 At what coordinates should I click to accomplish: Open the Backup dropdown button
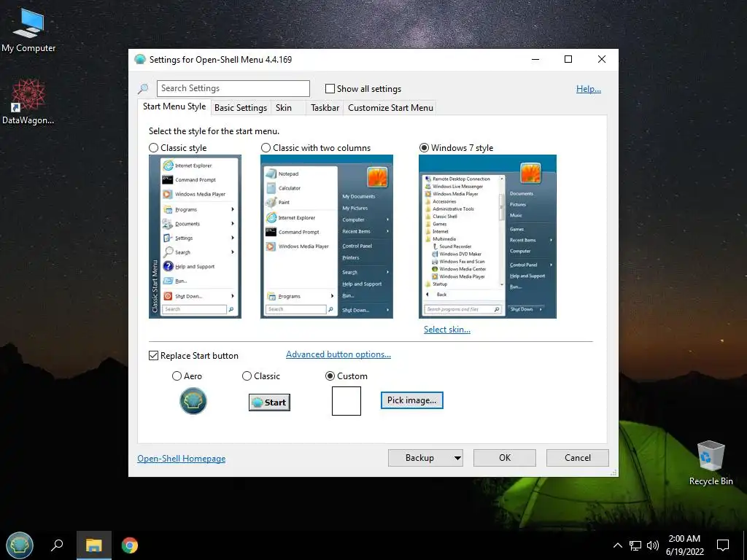coord(426,458)
